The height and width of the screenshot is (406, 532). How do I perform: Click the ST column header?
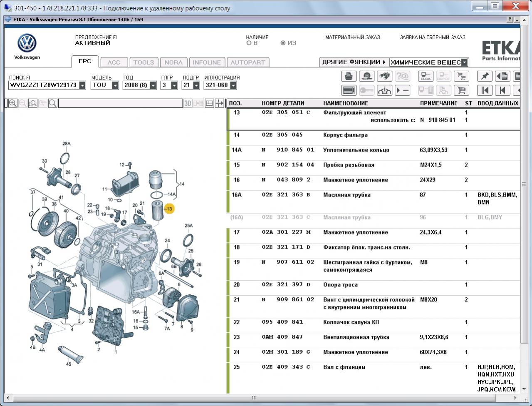coord(468,103)
